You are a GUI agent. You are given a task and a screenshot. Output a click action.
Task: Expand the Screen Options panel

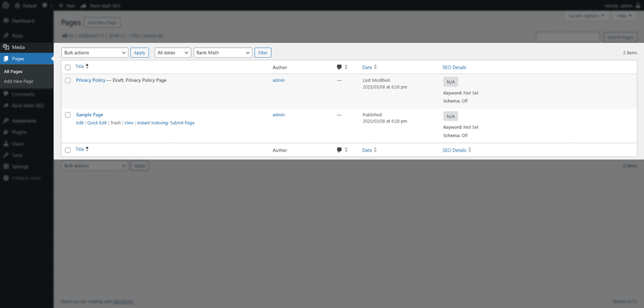pyautogui.click(x=587, y=16)
